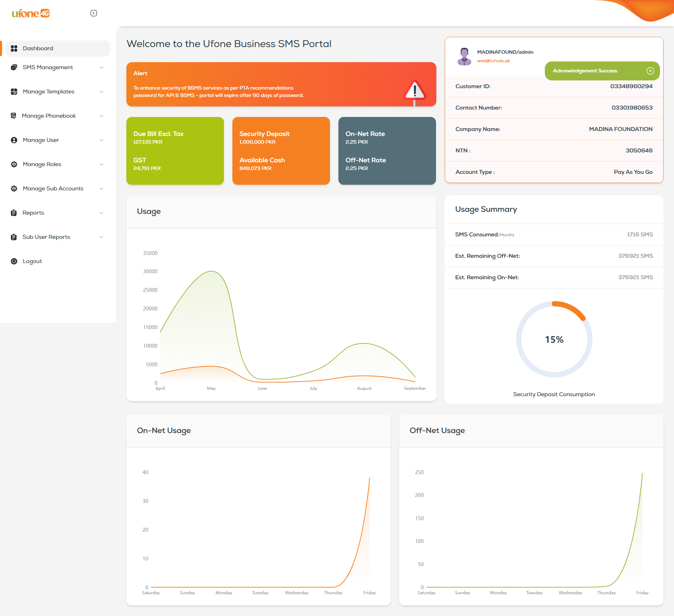The width and height of the screenshot is (674, 616).
Task: Expand the Manage Templates chevron
Action: tap(101, 92)
